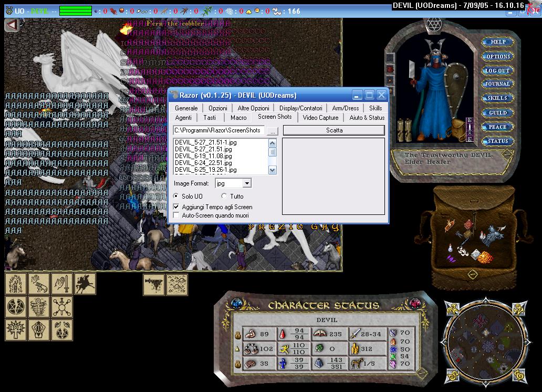Open the party scrolls on the paperdoll
The image size is (542, 392).
[x=404, y=130]
